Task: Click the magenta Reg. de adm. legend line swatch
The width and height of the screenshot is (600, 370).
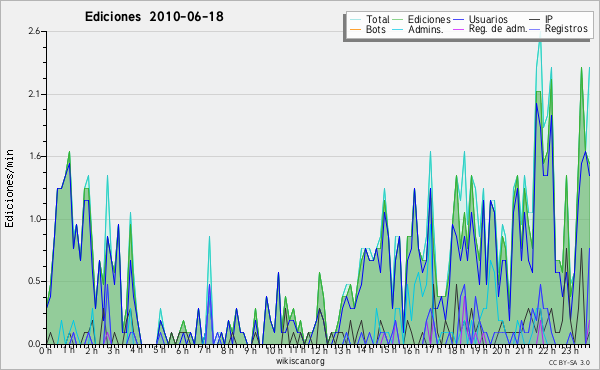Action: point(458,29)
